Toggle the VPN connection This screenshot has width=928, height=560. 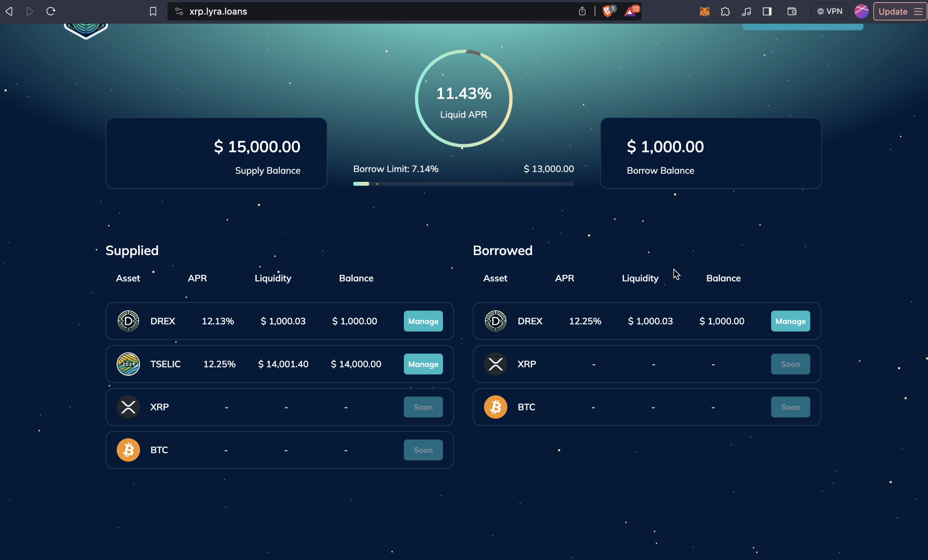click(829, 11)
